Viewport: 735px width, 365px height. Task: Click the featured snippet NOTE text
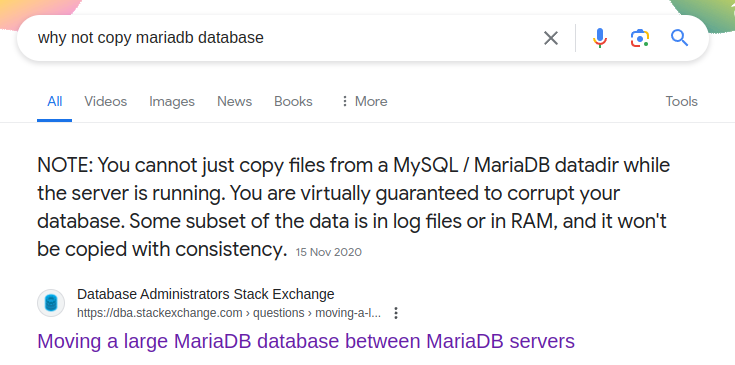pos(353,207)
